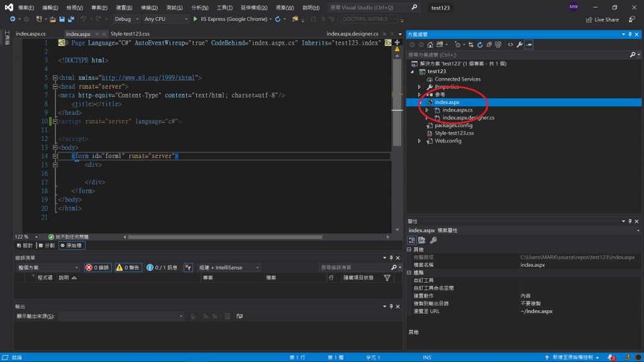The height and width of the screenshot is (362, 644).
Task: Toggle pin on error list panel
Action: (391, 258)
